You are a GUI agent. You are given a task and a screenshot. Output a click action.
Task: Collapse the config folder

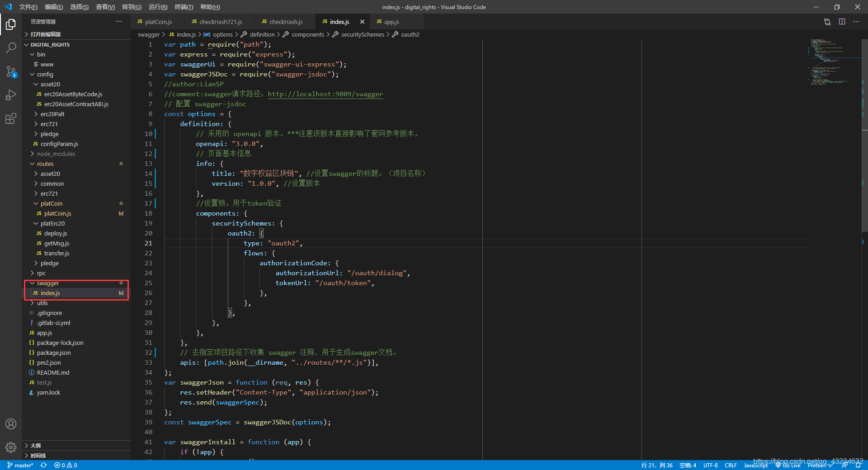(76, 74)
